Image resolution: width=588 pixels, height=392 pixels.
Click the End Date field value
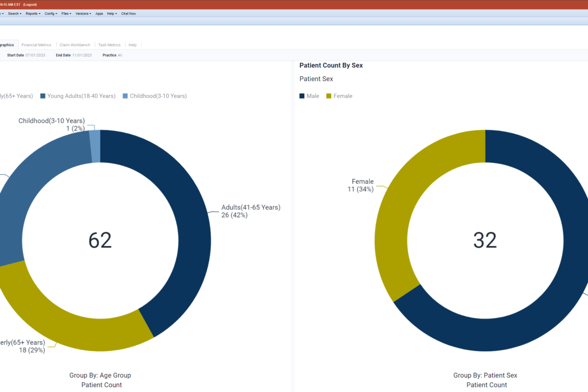click(82, 55)
